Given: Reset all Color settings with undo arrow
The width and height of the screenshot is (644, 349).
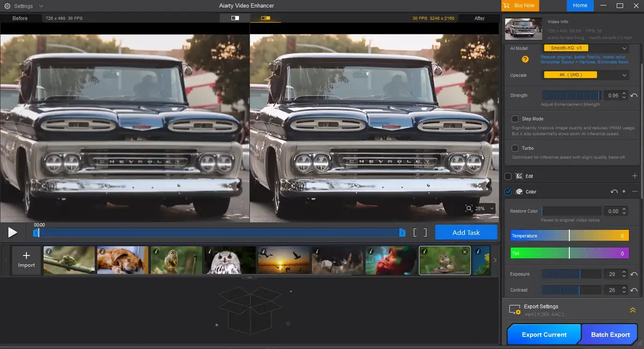Looking at the screenshot, I should pyautogui.click(x=614, y=192).
